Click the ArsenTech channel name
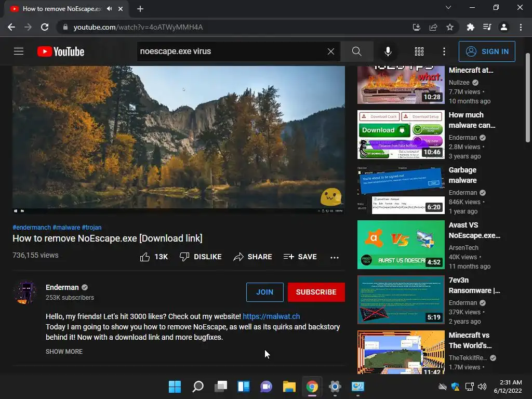Screen dimensions: 532x399 pyautogui.click(x=463, y=248)
